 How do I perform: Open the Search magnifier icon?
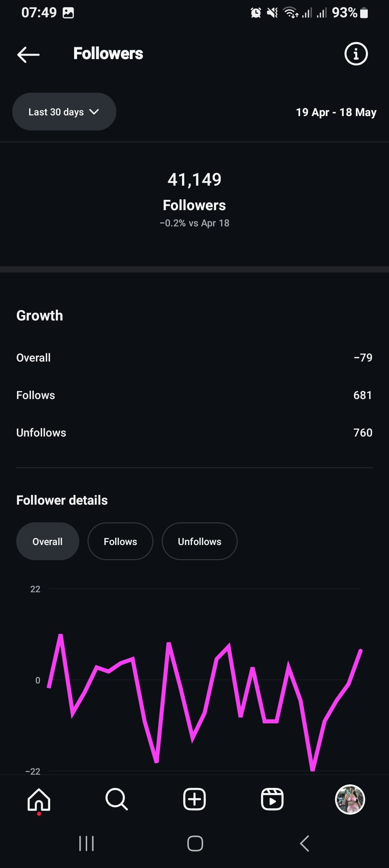click(116, 799)
